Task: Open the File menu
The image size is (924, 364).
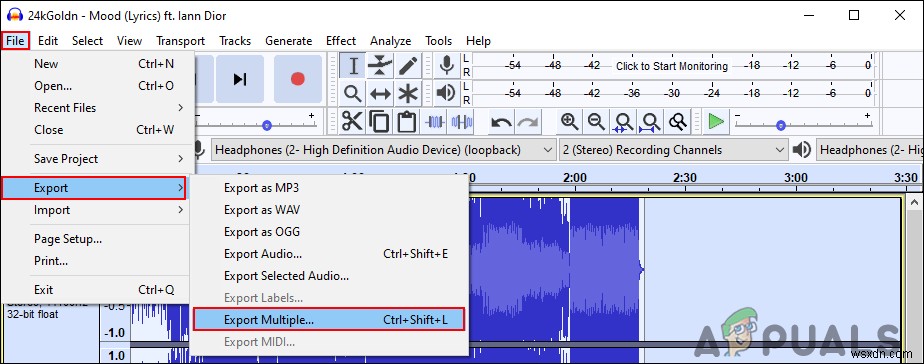Action: tap(15, 41)
